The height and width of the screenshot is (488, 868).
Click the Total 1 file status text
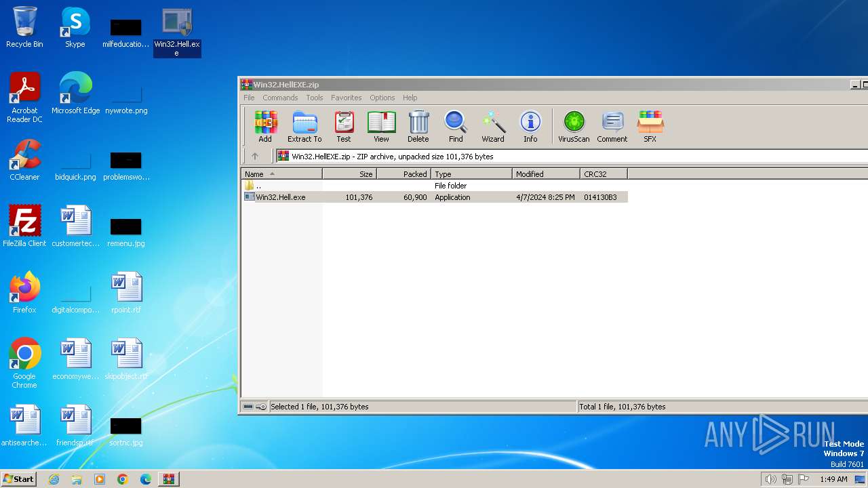(x=622, y=407)
